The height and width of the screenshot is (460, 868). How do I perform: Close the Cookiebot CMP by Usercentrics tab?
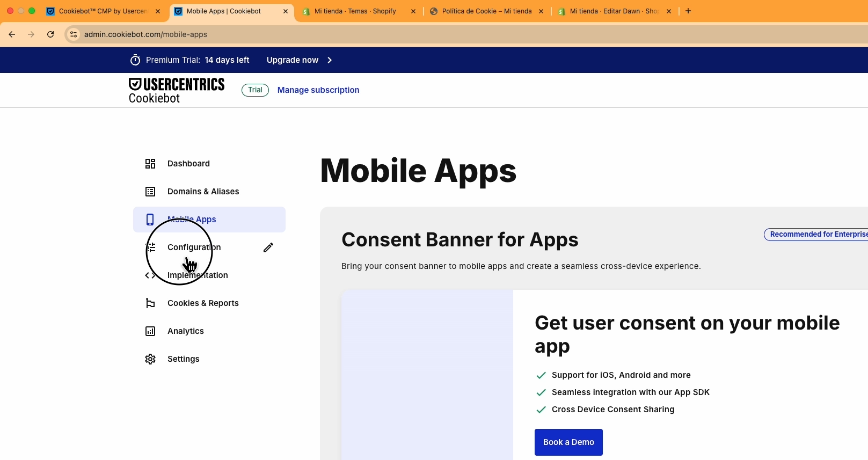click(158, 11)
